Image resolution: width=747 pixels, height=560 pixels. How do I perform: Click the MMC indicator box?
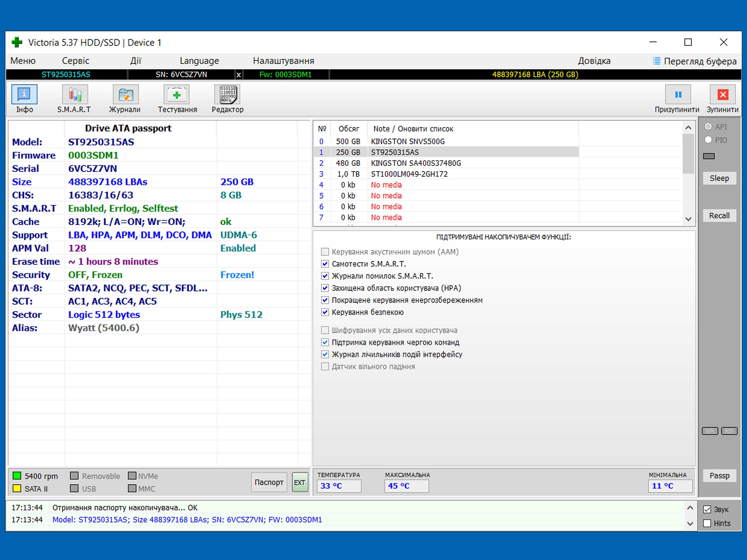(132, 489)
